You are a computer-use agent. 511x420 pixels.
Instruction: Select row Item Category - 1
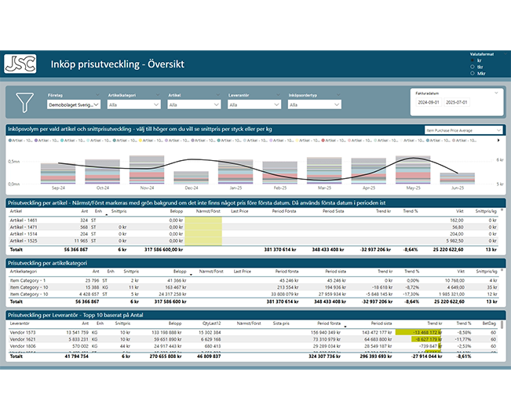coord(253,280)
